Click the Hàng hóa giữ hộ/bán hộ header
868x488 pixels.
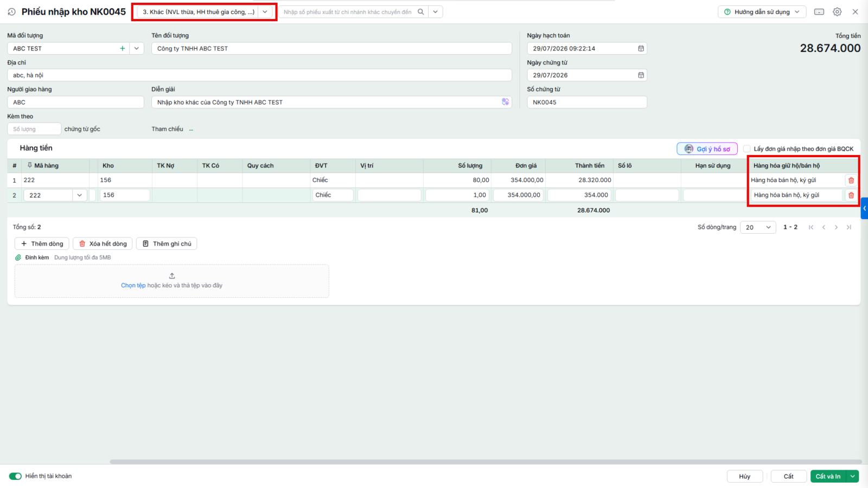pos(787,165)
